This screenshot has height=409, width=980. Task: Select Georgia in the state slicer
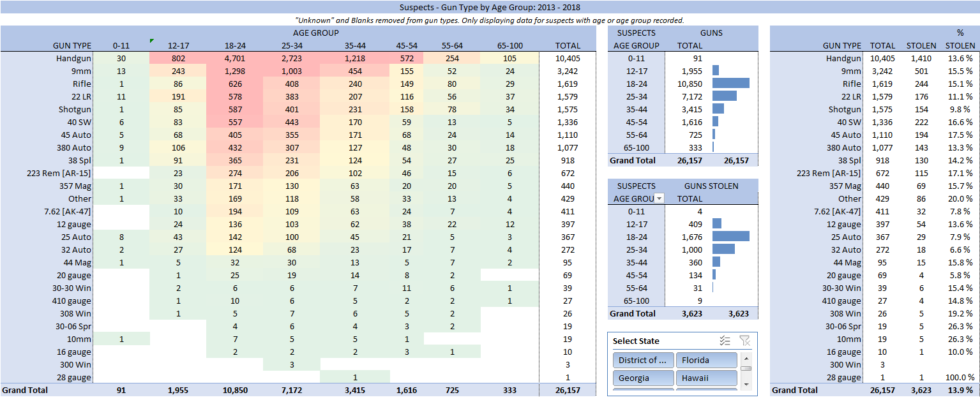pyautogui.click(x=643, y=378)
